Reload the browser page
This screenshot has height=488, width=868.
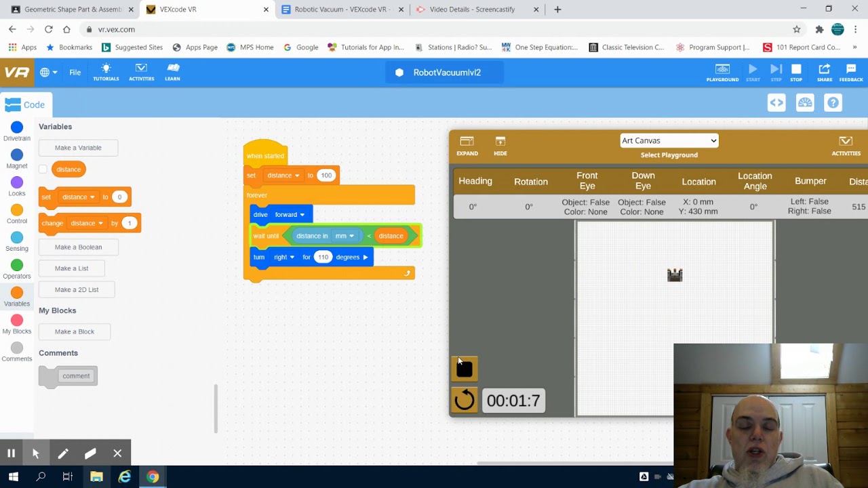pos(48,29)
